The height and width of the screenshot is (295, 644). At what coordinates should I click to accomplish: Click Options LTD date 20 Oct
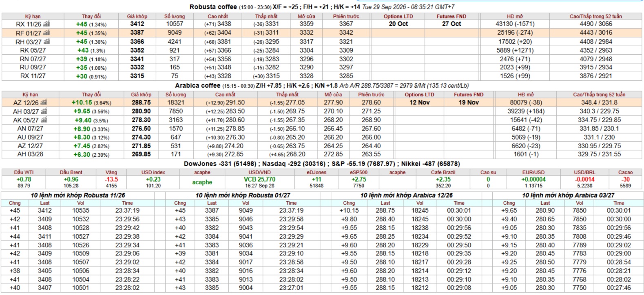[x=398, y=24]
